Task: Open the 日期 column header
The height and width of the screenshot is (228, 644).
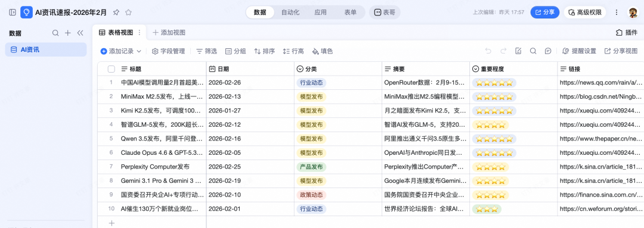Action: click(x=250, y=69)
